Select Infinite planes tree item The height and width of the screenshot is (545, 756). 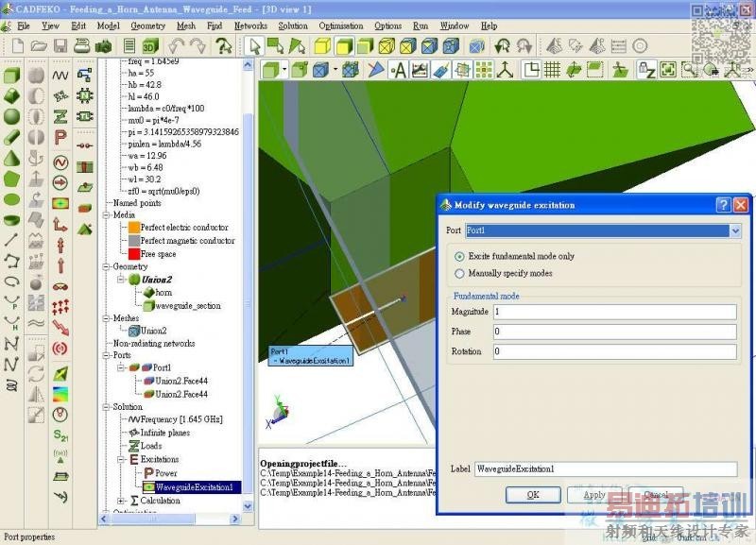tap(164, 433)
